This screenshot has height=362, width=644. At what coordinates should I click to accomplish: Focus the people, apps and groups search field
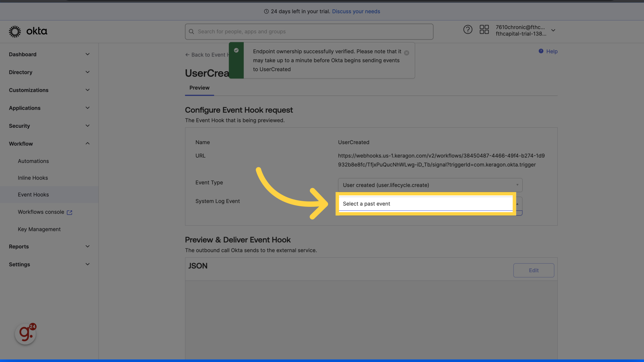[309, 32]
